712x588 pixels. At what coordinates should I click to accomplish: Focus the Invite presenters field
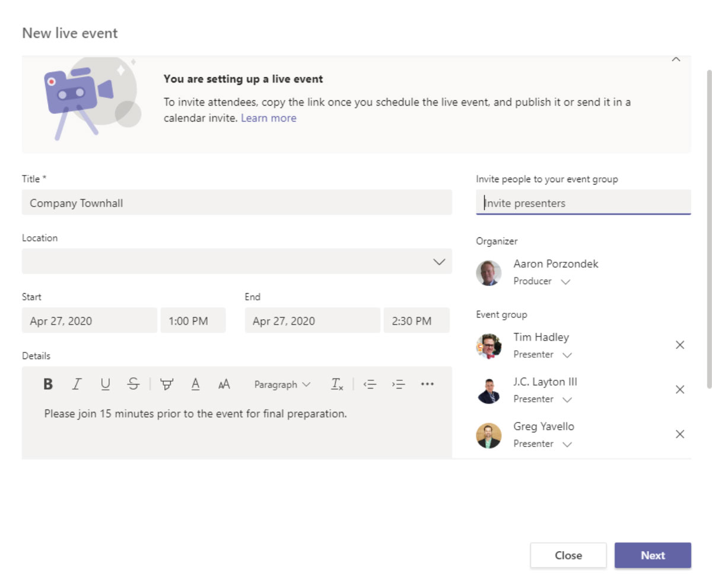[x=583, y=202]
